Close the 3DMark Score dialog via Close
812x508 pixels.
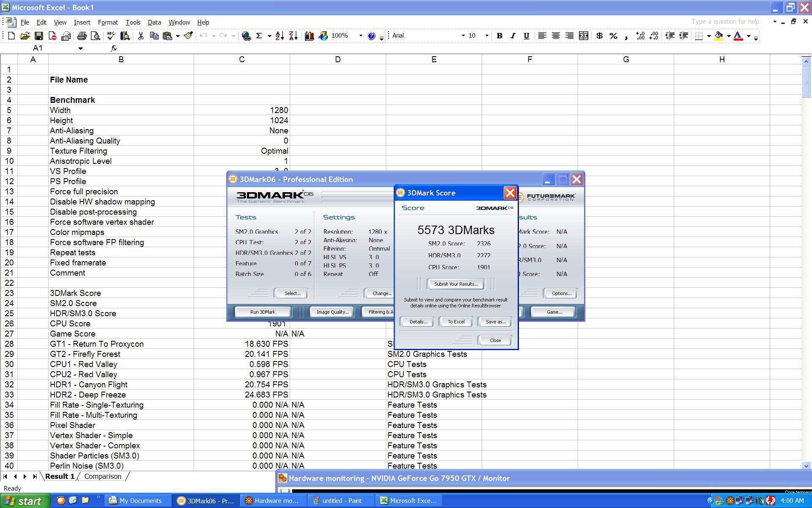coord(495,340)
